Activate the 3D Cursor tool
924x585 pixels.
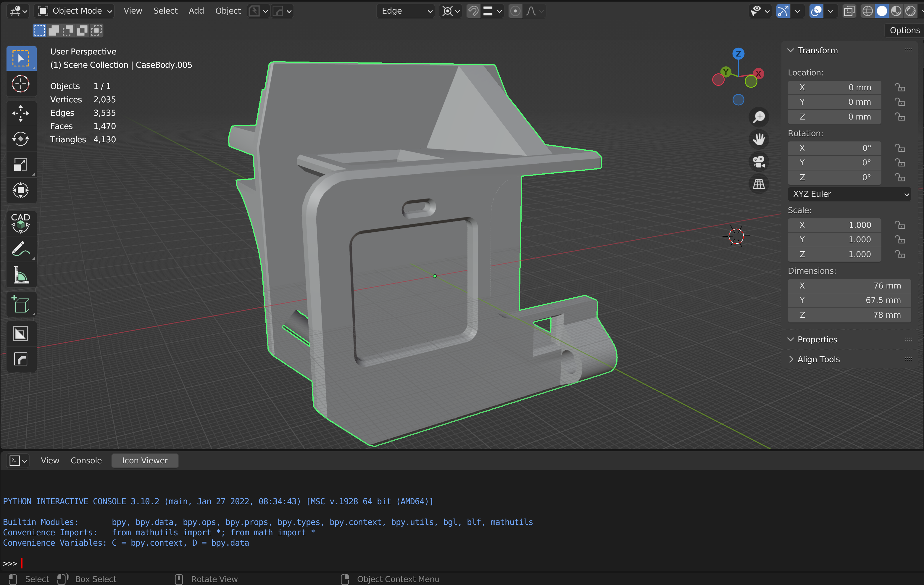(21, 84)
